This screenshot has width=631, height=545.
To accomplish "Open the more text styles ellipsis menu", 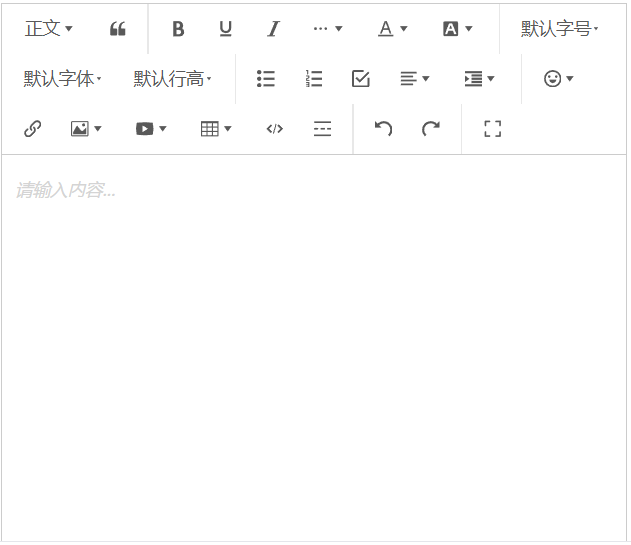I will point(328,29).
